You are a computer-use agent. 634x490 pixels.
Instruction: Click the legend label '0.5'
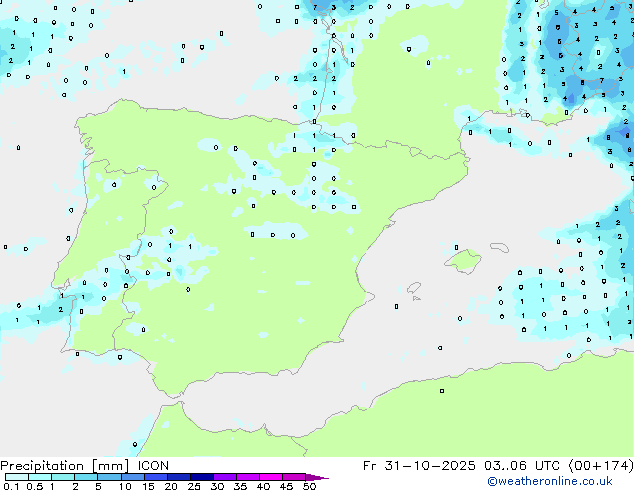point(35,486)
